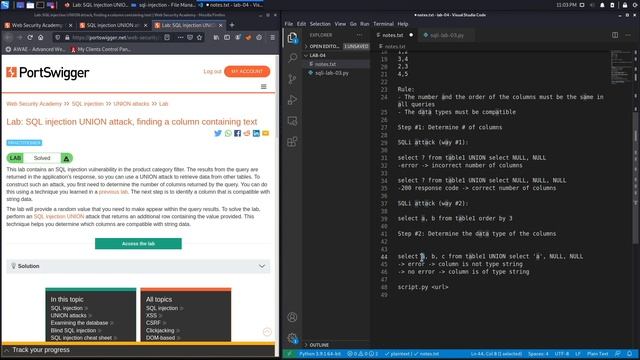Open Clickjacking in All topics
Screen dimensions: 640x360
point(160,330)
